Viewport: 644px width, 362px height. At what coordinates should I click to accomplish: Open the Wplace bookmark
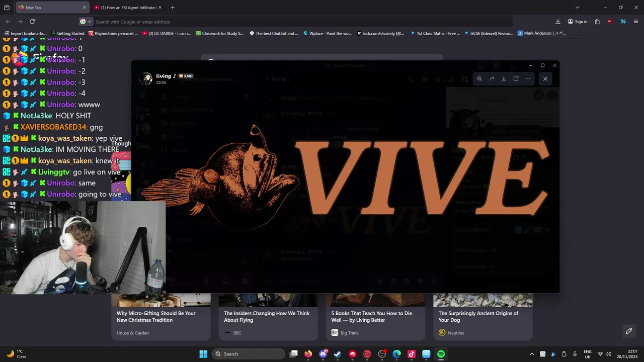(x=327, y=33)
